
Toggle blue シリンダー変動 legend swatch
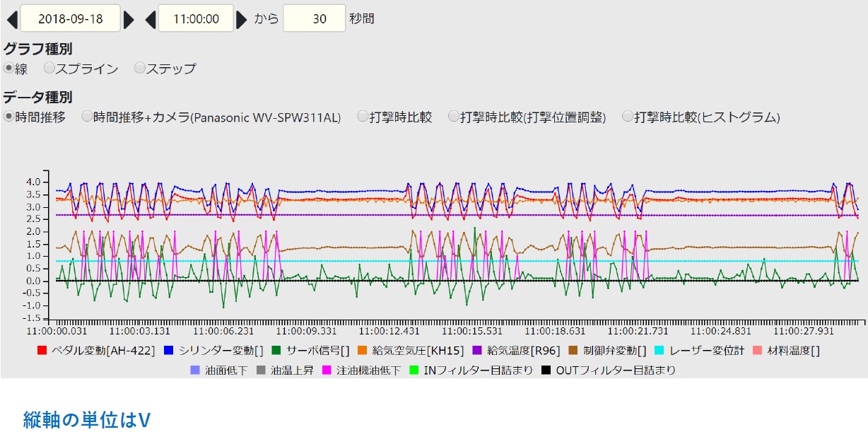point(169,350)
